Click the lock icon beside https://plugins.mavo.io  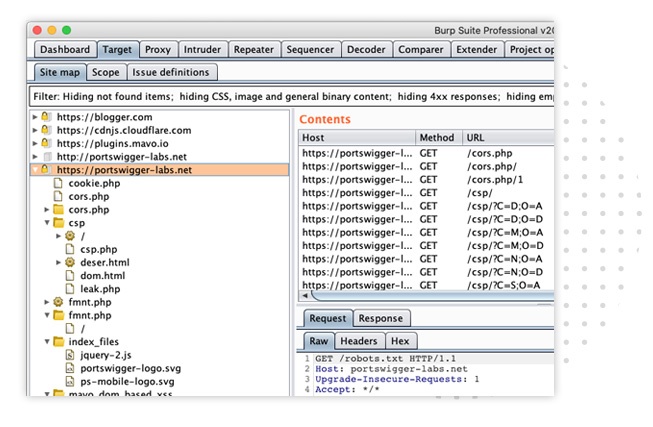[x=45, y=144]
